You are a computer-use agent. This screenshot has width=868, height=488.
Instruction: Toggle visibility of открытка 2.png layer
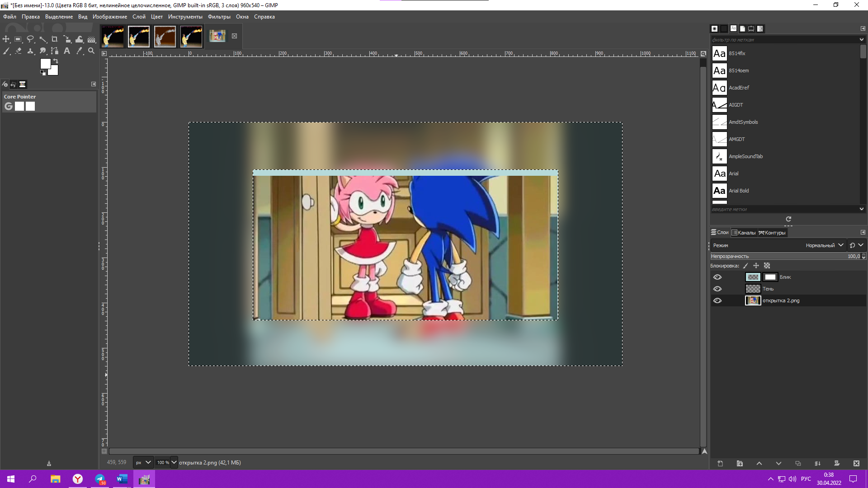pos(717,300)
